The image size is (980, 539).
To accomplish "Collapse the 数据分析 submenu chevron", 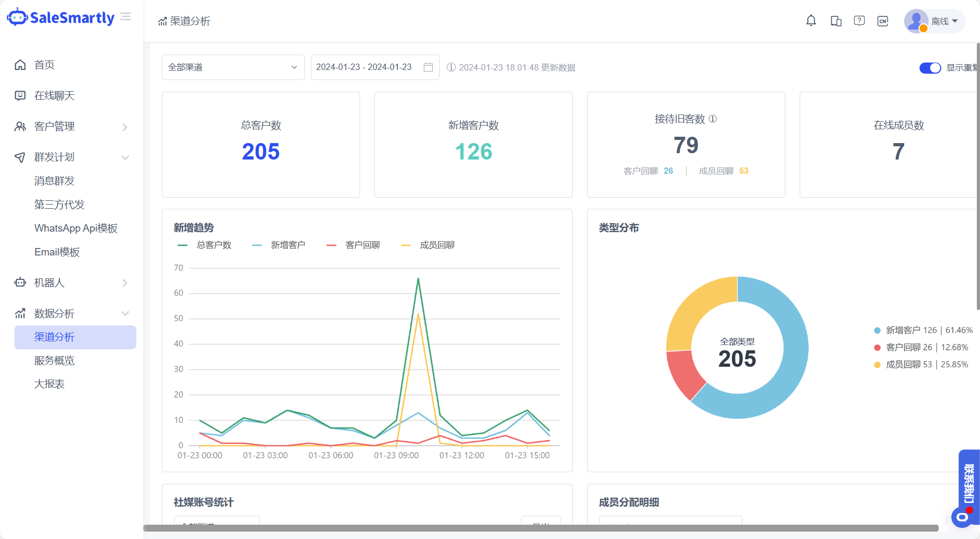I will tap(125, 313).
